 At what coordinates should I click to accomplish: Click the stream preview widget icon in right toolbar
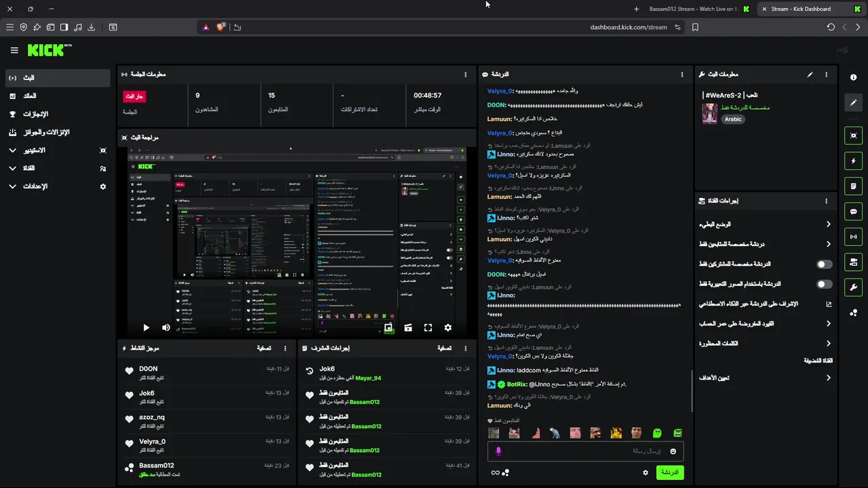pos(854,136)
